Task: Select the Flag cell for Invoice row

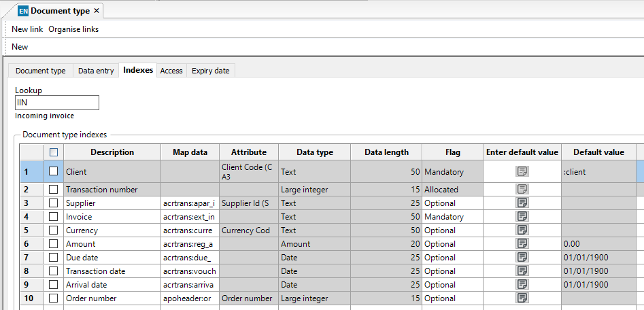Action: (x=452, y=217)
